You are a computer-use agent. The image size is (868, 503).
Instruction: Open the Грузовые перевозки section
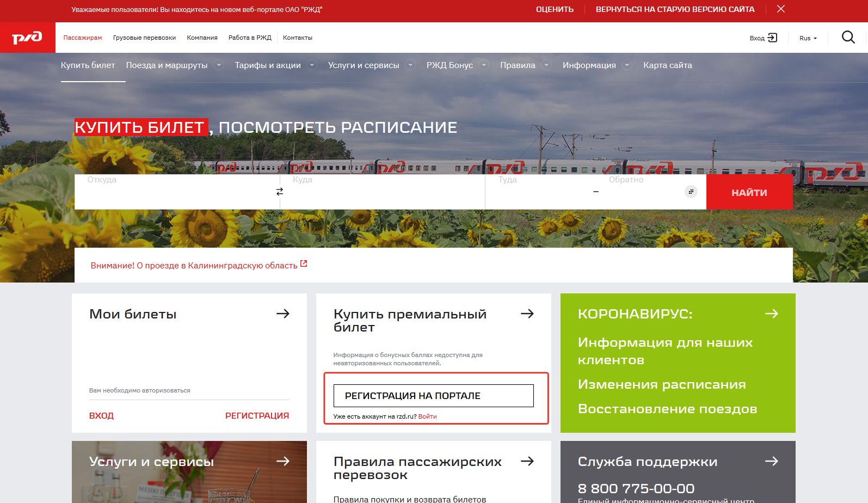tap(144, 38)
